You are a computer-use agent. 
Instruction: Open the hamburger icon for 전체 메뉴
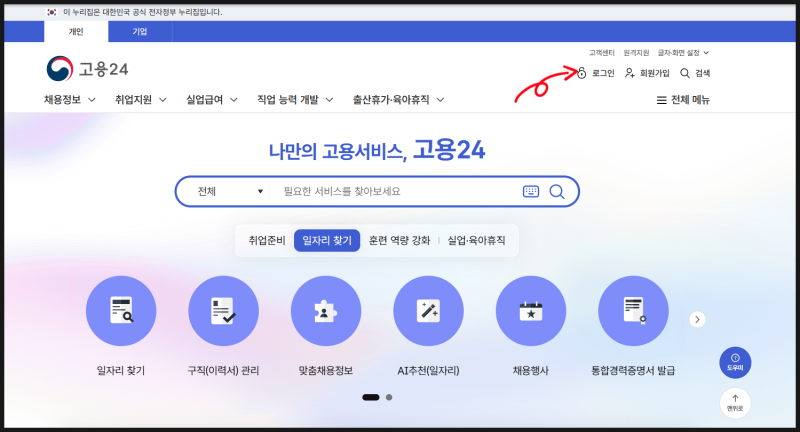coord(661,100)
